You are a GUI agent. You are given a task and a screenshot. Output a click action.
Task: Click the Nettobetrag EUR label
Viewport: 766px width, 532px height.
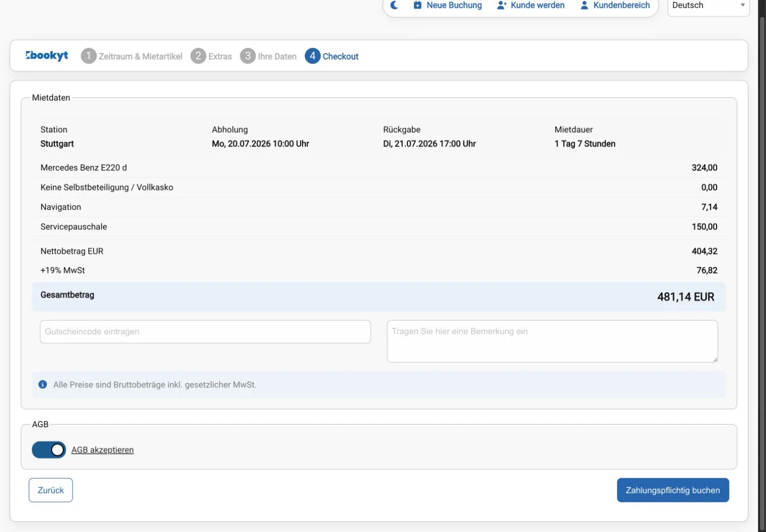click(x=72, y=251)
